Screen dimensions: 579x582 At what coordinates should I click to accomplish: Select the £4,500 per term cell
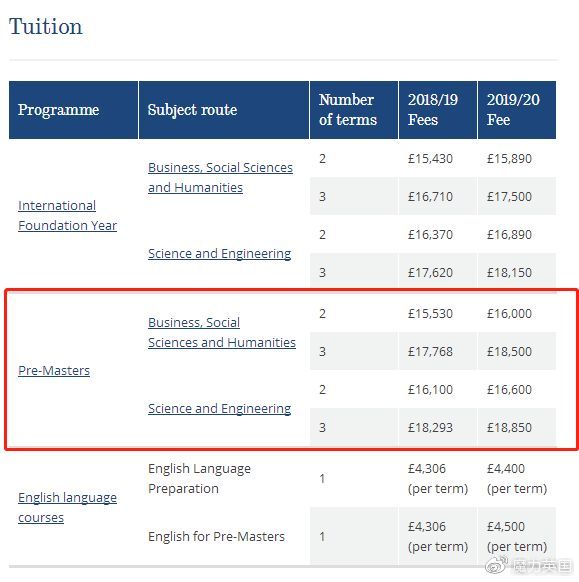tap(517, 536)
